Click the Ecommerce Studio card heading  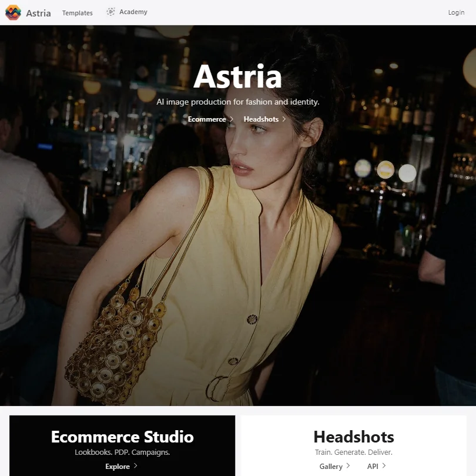122,437
